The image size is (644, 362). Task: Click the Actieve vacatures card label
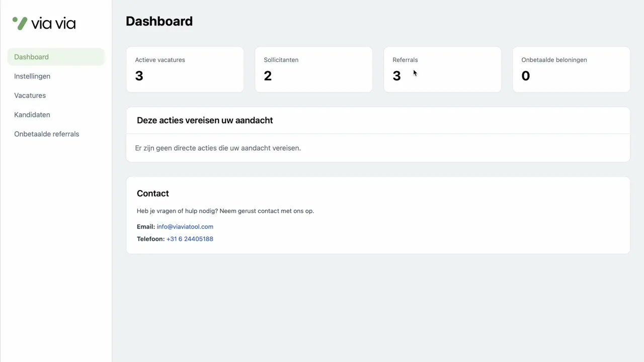click(x=160, y=60)
